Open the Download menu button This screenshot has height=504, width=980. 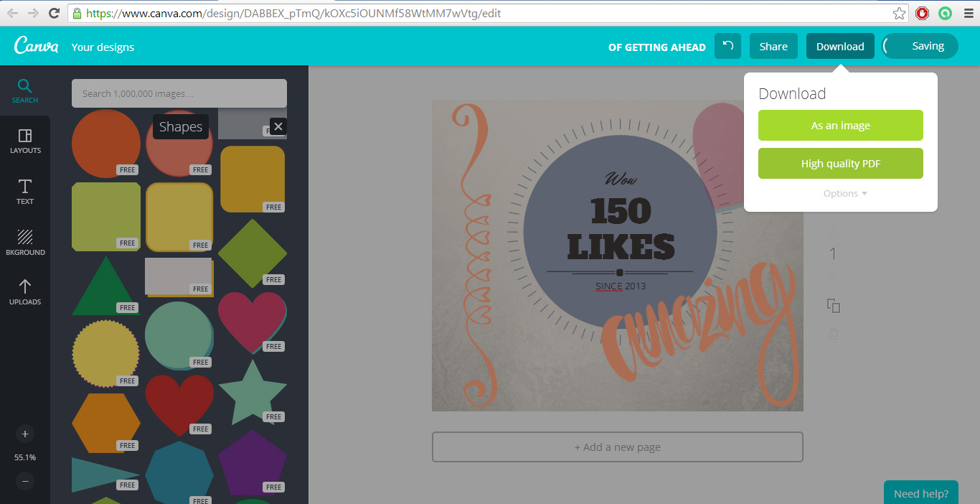pos(839,46)
